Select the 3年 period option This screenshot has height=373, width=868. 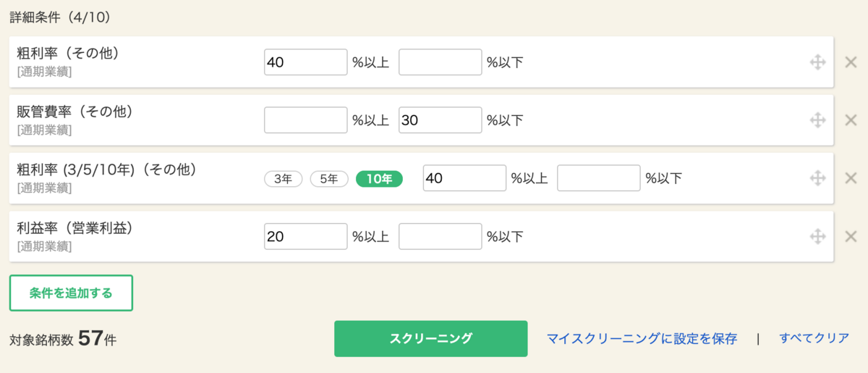pyautogui.click(x=284, y=179)
